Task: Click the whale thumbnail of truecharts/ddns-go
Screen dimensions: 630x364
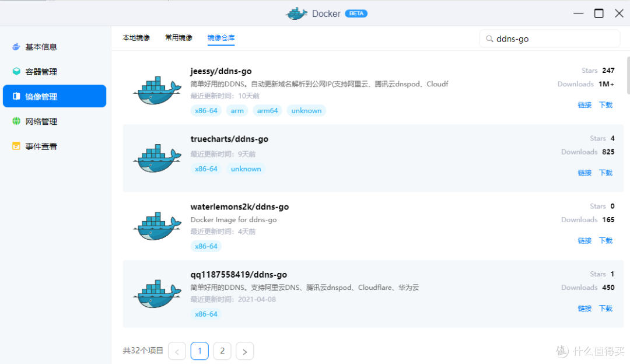Action: (157, 158)
